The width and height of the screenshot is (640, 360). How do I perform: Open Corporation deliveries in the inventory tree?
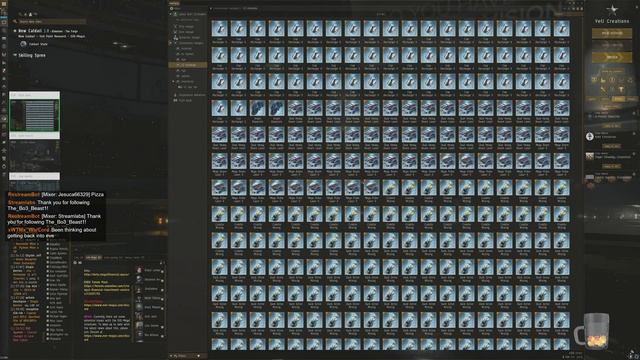click(191, 95)
